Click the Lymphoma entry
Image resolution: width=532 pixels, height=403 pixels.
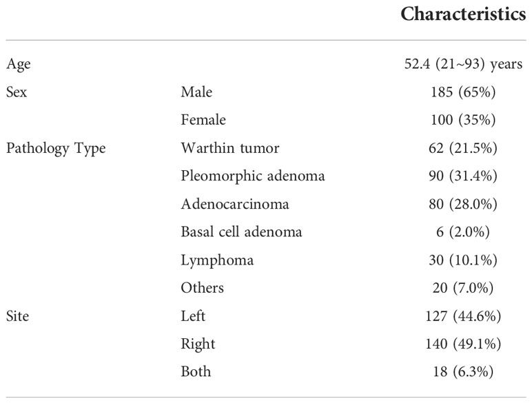[x=217, y=260]
